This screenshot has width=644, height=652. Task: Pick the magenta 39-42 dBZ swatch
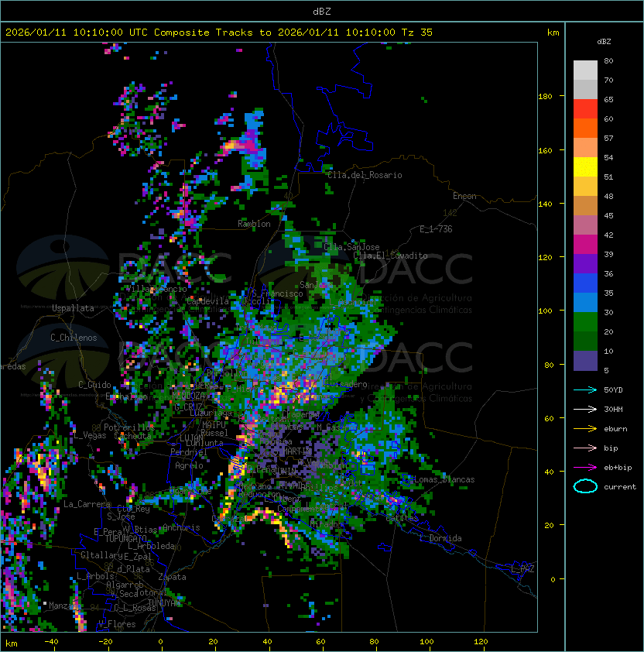point(585,245)
